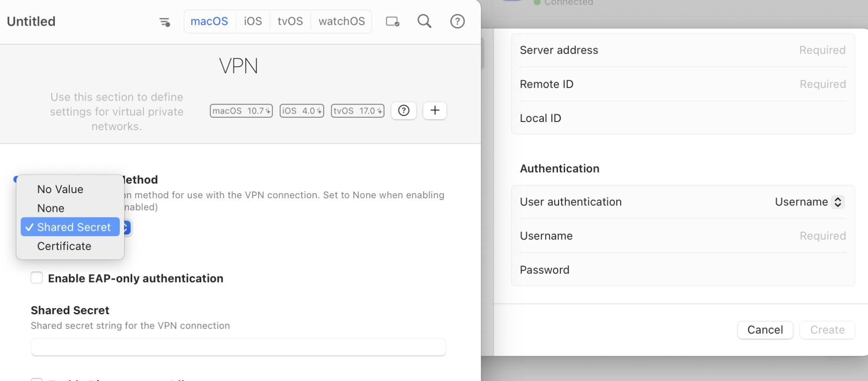Click the VPN section help button
This screenshot has width=868, height=381.
(404, 111)
